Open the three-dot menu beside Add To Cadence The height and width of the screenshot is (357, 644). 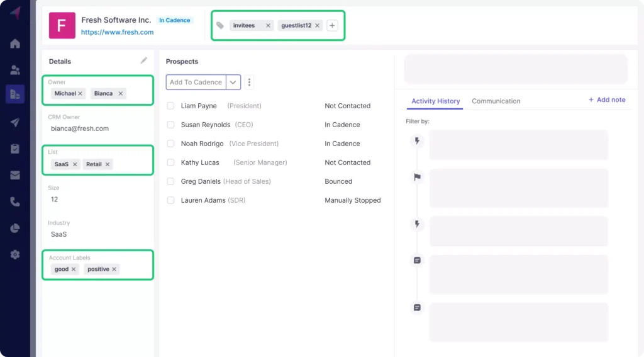click(250, 82)
